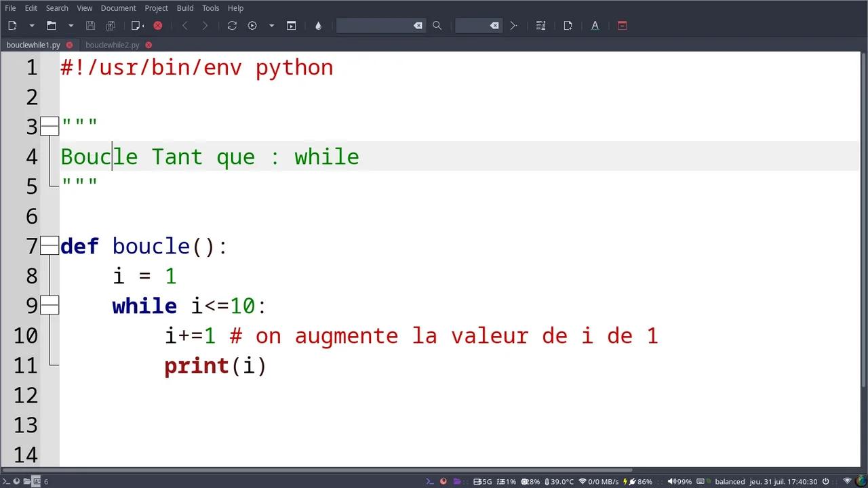The image size is (868, 488).
Task: Collapse the boucle function fold marker
Action: (x=50, y=246)
